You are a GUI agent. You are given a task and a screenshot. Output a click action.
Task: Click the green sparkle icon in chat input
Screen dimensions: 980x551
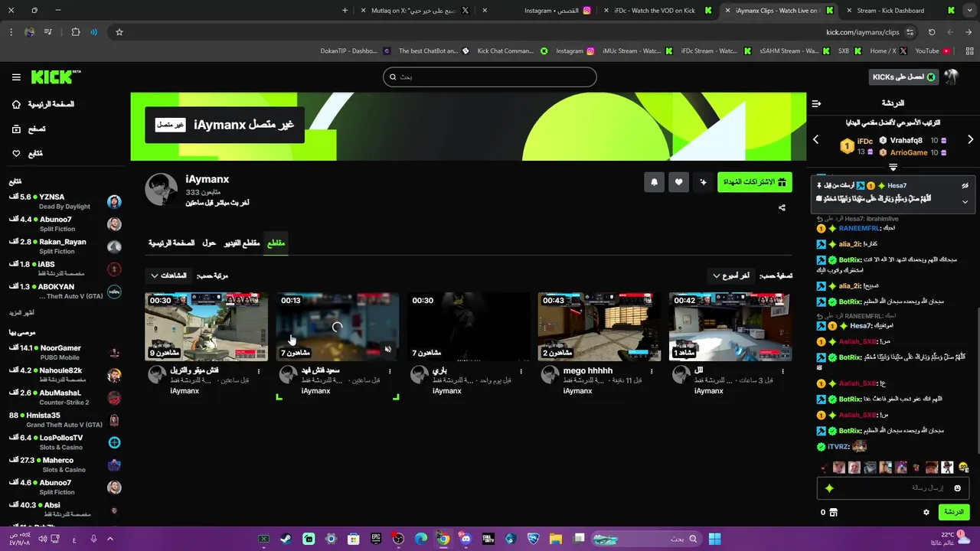tap(829, 488)
